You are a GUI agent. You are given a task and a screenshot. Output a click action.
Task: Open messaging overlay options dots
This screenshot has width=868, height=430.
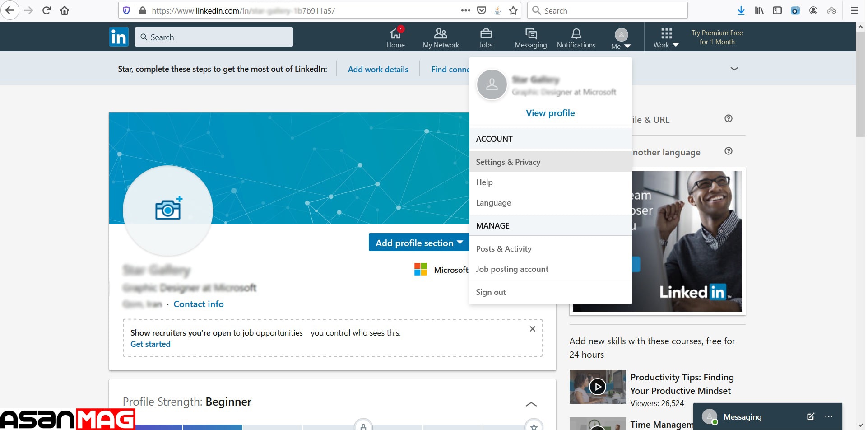click(x=829, y=416)
